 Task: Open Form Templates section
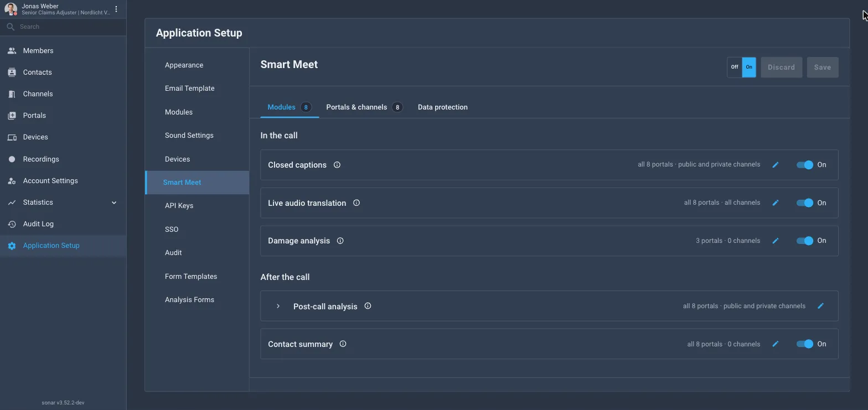pyautogui.click(x=197, y=277)
